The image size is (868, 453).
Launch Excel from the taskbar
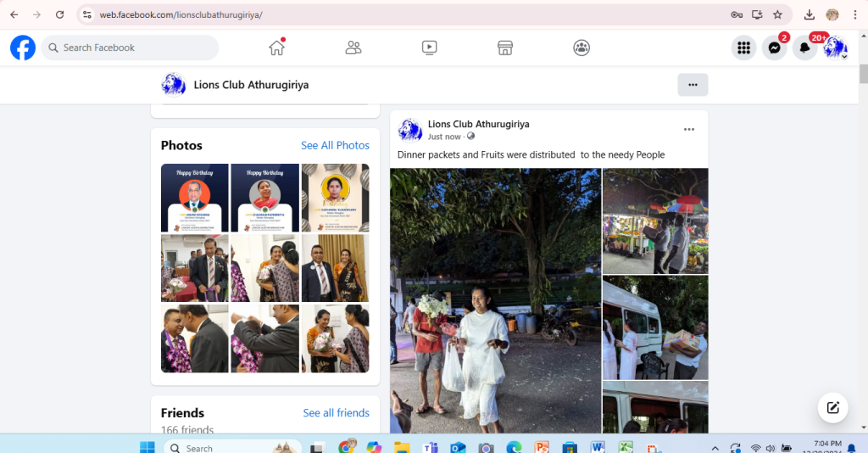tap(626, 447)
